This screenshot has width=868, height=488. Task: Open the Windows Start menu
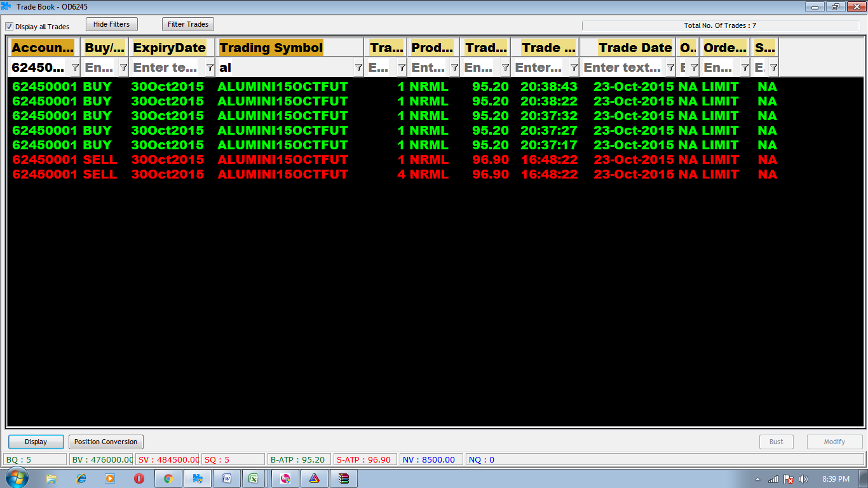16,478
